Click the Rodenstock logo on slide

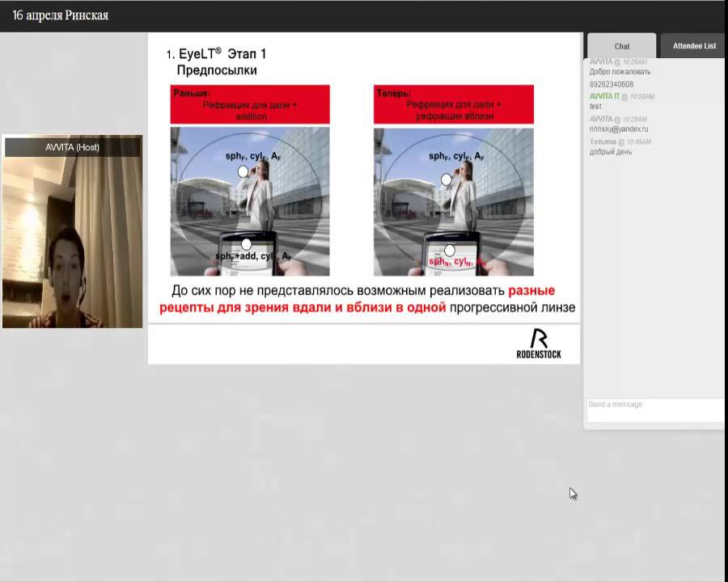539,344
